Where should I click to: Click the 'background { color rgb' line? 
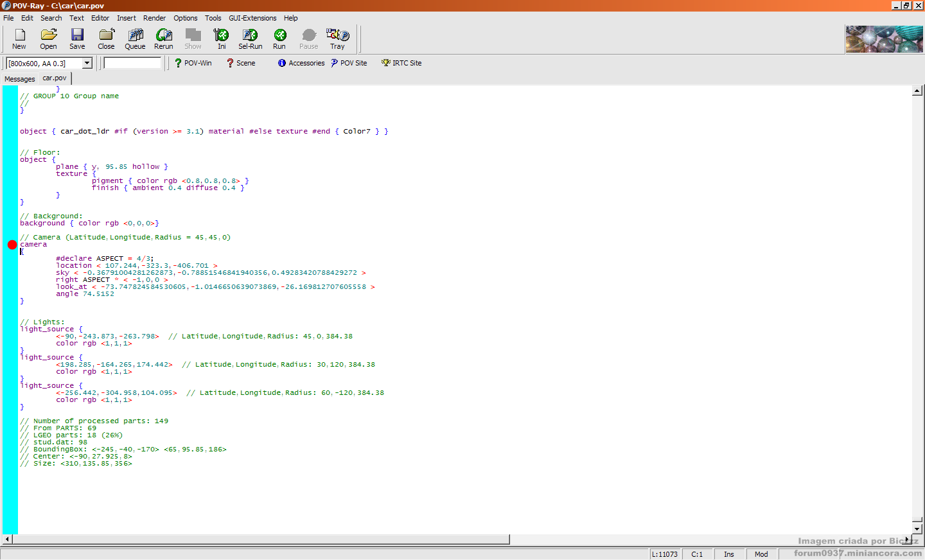click(89, 223)
